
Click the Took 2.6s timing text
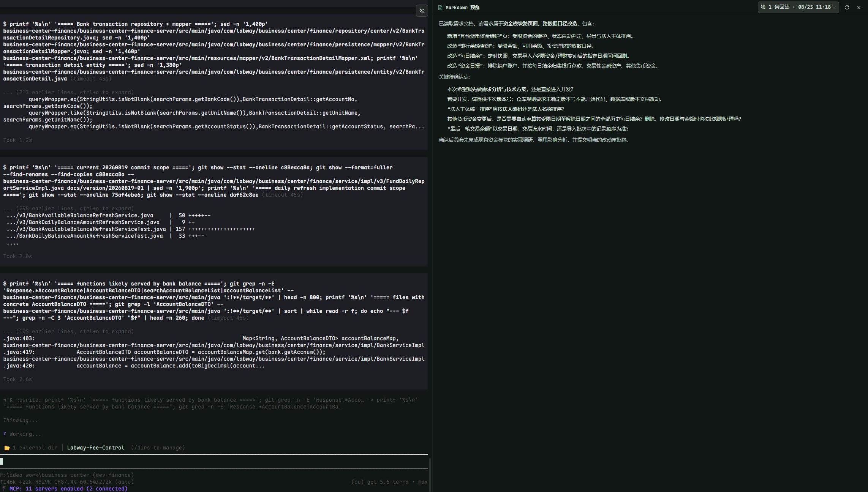click(17, 379)
